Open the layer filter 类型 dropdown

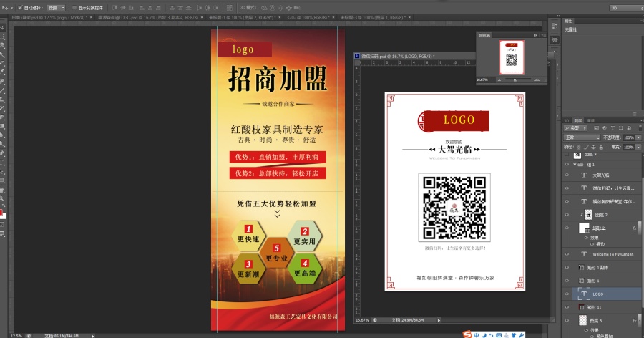point(575,128)
